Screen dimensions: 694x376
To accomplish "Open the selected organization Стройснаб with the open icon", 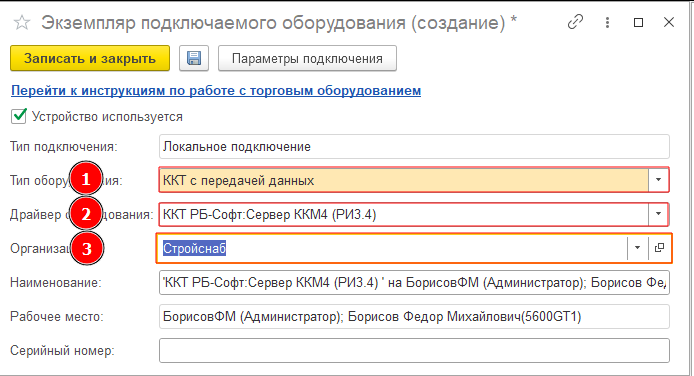I will [659, 248].
